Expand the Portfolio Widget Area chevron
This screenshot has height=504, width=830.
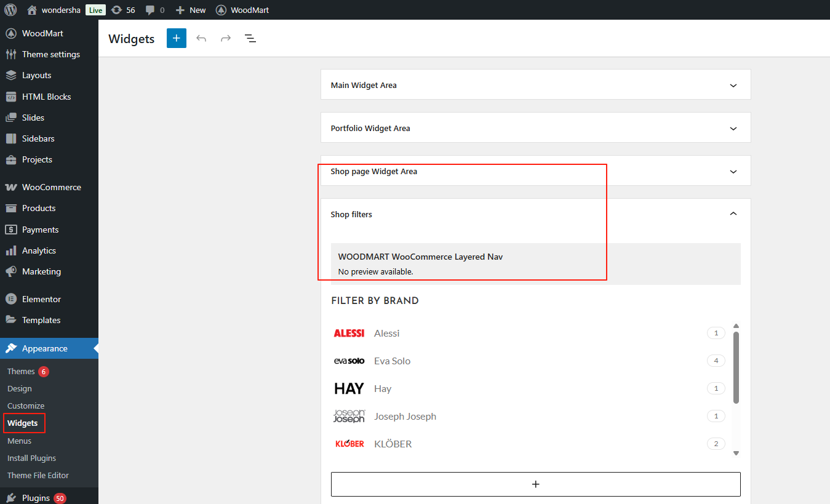click(x=733, y=129)
